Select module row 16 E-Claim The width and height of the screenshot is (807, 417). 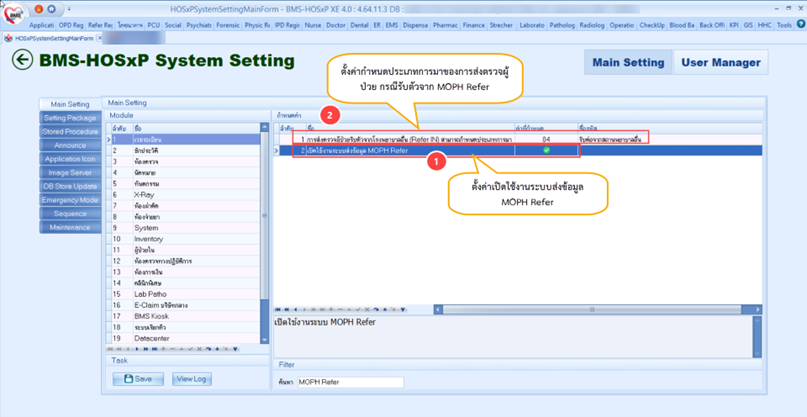coord(183,305)
